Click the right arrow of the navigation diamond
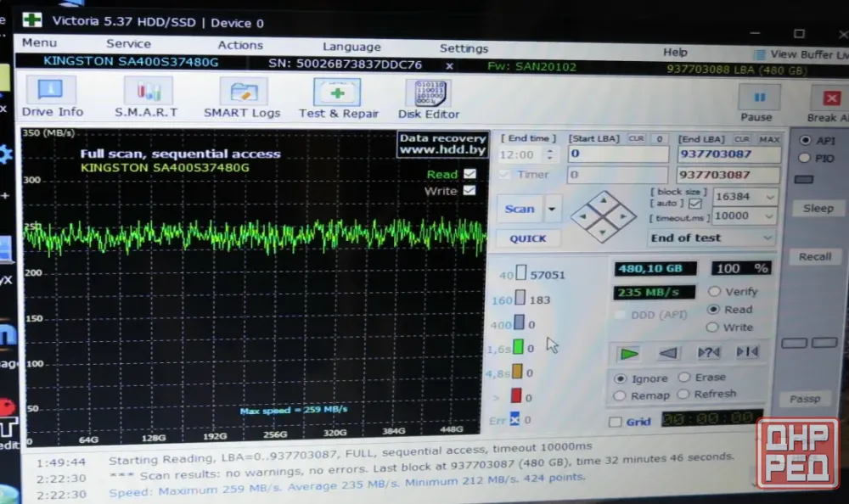Image resolution: width=849 pixels, height=504 pixels. pyautogui.click(x=623, y=216)
